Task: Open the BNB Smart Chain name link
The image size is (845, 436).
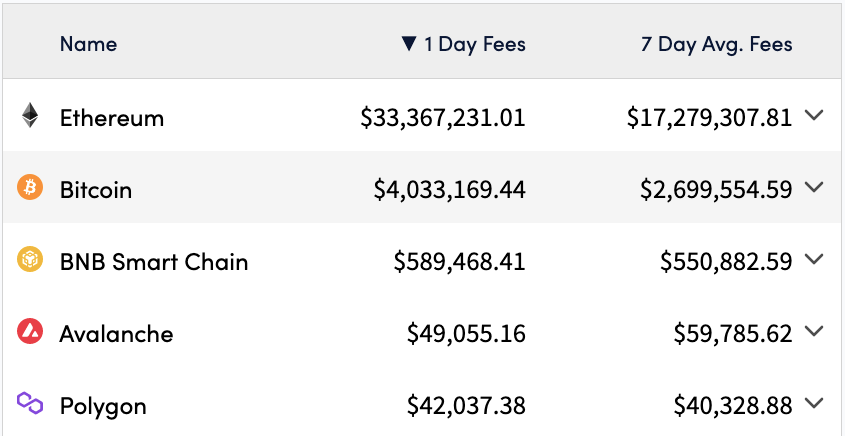Action: (x=154, y=262)
